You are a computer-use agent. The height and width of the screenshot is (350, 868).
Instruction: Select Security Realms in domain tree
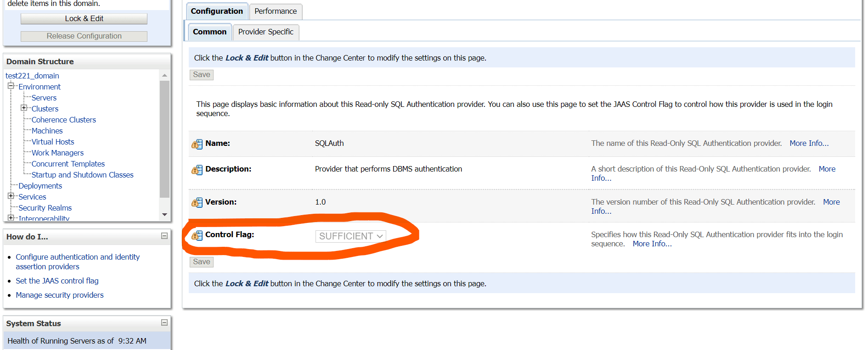click(x=45, y=208)
